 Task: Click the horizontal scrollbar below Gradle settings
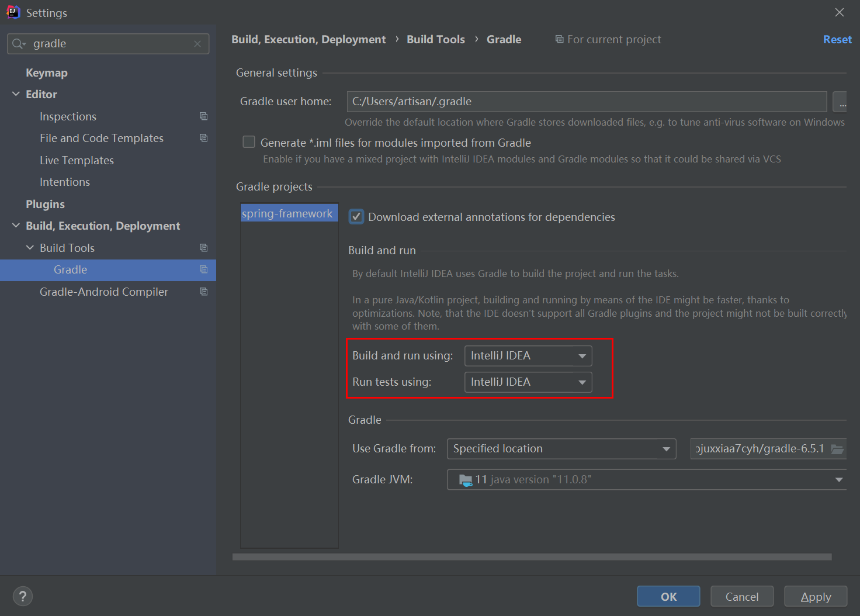(532, 557)
